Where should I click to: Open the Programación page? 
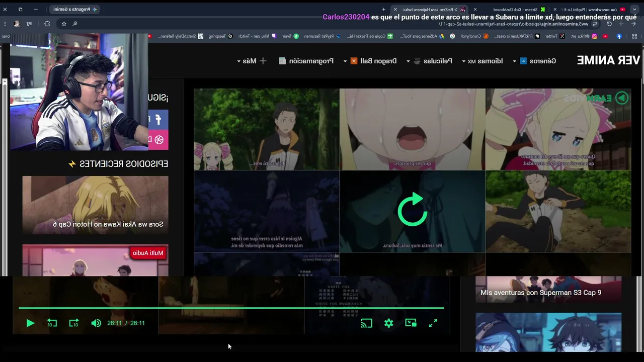coord(306,61)
